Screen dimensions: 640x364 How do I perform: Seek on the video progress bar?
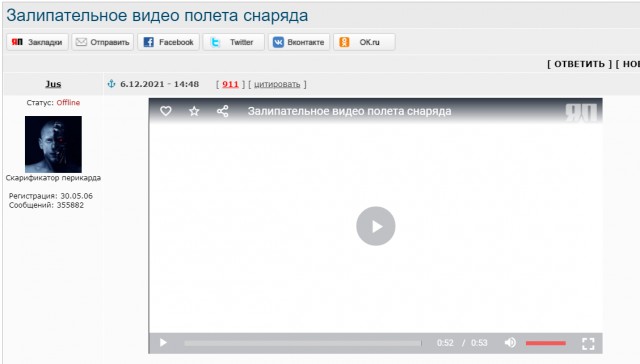302,343
